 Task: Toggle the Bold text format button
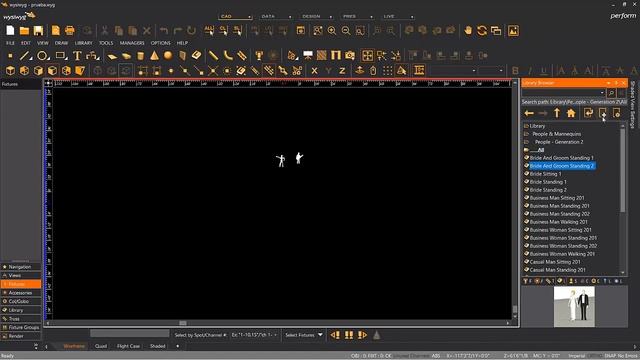coord(515,71)
